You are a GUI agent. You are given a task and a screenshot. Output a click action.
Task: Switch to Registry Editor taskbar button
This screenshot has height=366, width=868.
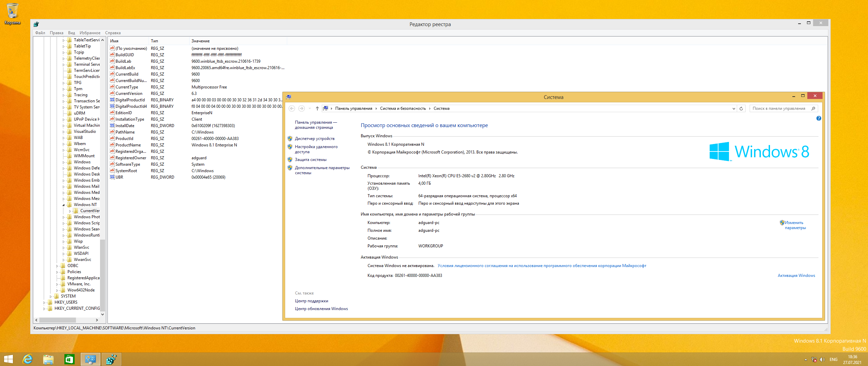pos(112,359)
